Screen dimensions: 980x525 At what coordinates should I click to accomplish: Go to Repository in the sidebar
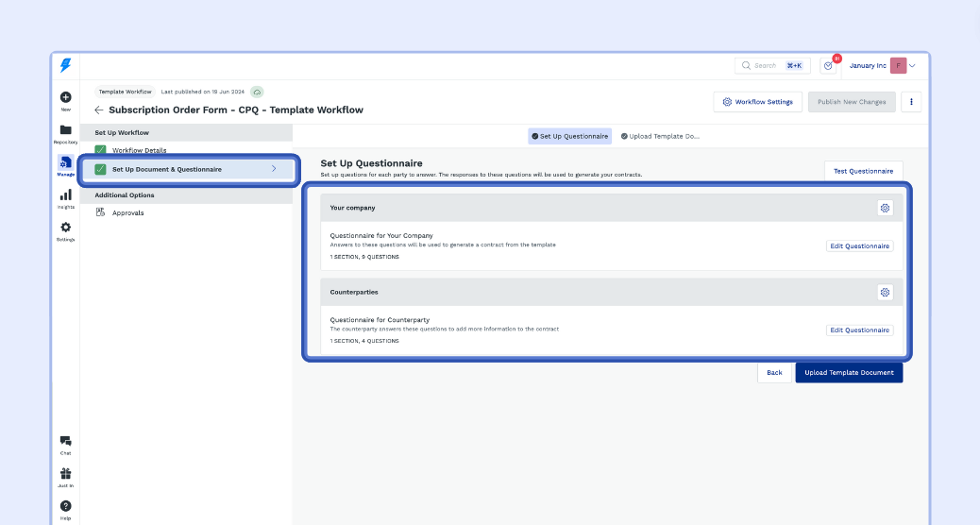click(65, 130)
